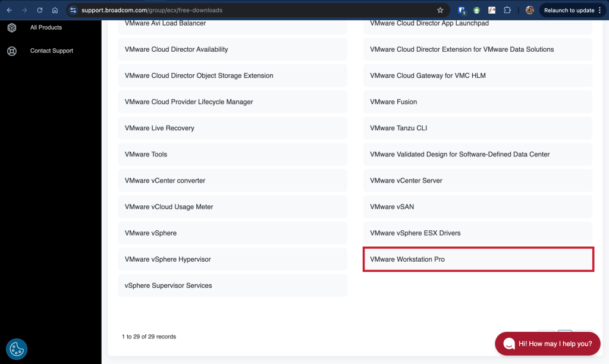
Task: Click the site information icon in address bar
Action: [73, 10]
